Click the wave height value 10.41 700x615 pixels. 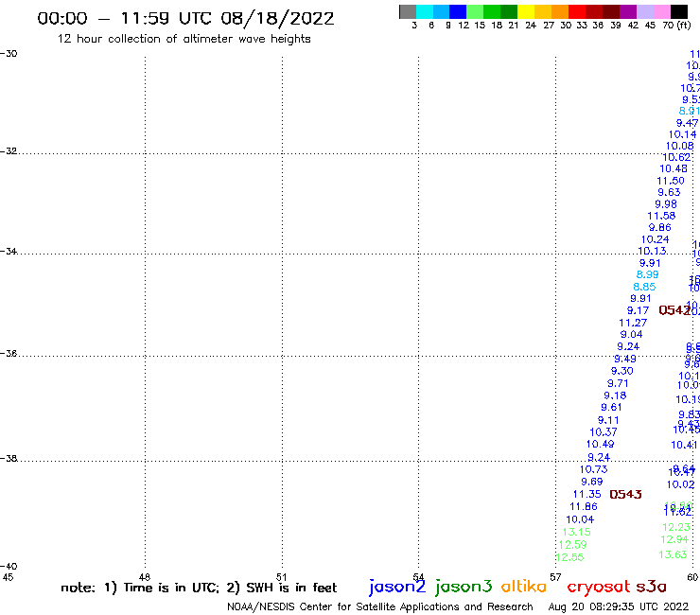point(684,445)
